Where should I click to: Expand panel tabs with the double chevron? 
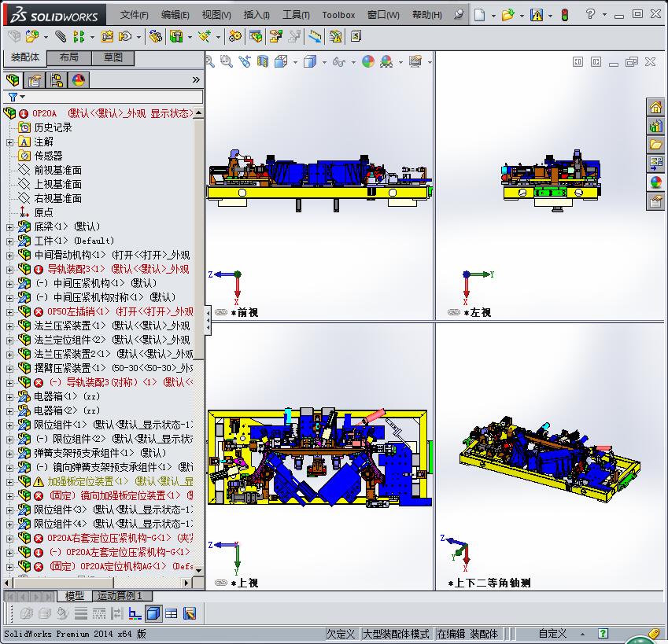(196, 79)
